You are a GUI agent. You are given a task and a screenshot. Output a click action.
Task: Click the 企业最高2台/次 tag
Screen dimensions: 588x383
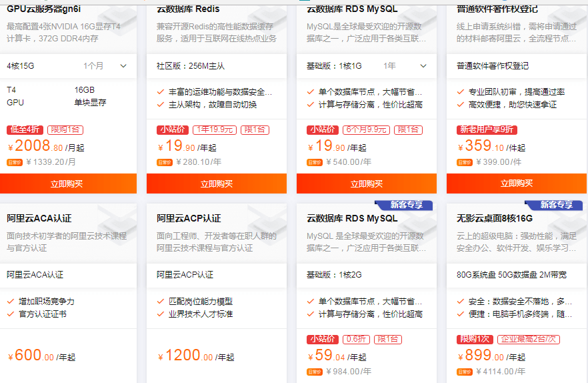(529, 340)
